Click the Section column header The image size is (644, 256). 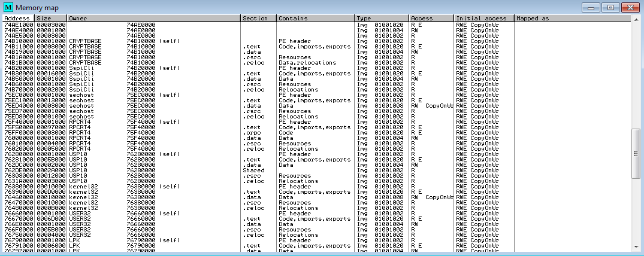pos(258,19)
